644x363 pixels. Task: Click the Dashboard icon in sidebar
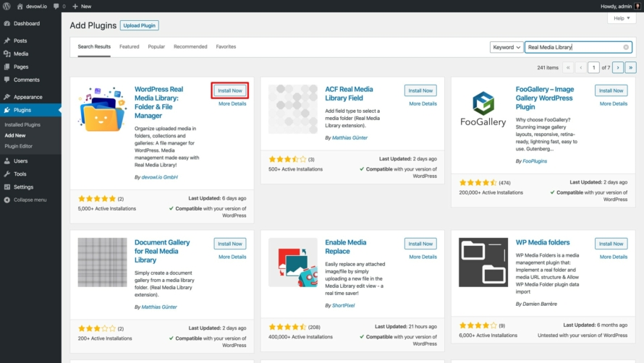[7, 23]
